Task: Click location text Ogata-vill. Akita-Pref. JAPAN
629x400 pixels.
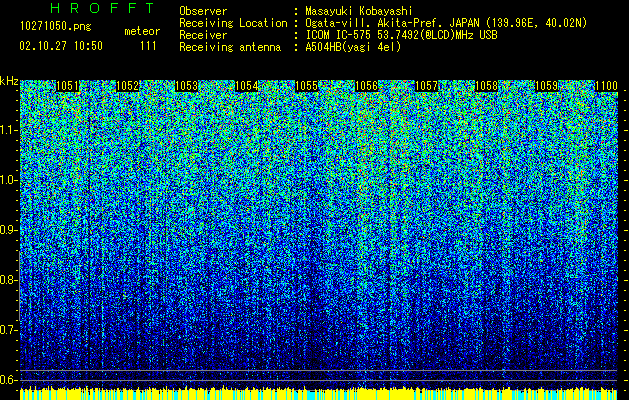Action: coord(394,23)
